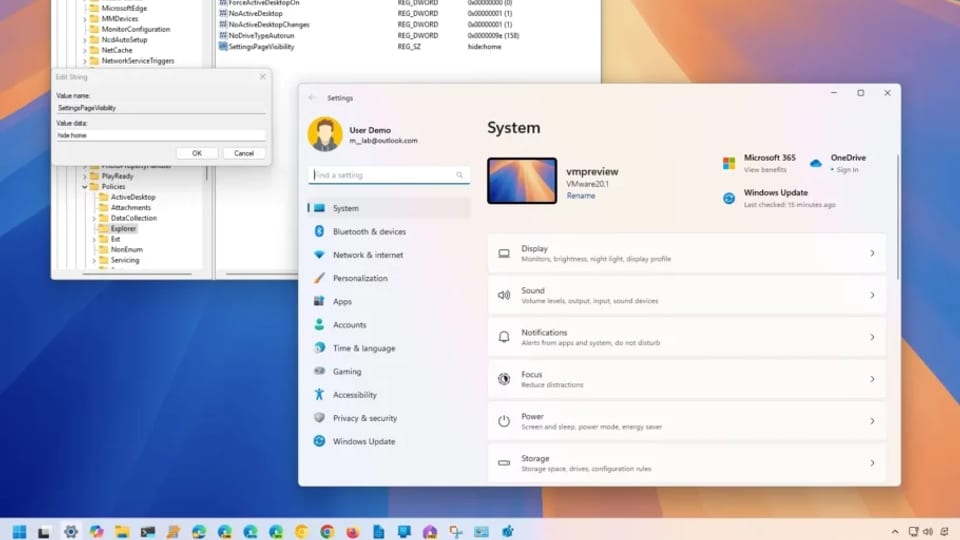Launch Firefox from the taskbar

pyautogui.click(x=353, y=531)
